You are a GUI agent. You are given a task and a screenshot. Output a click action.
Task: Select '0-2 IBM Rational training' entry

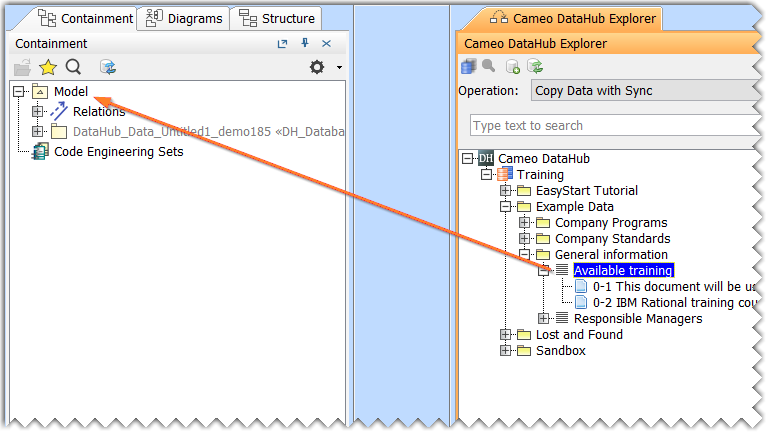[675, 303]
